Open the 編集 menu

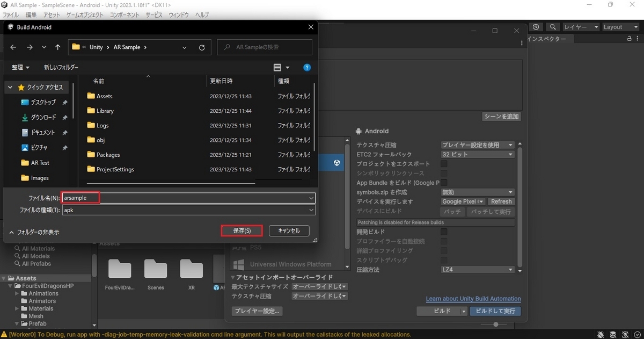point(31,15)
